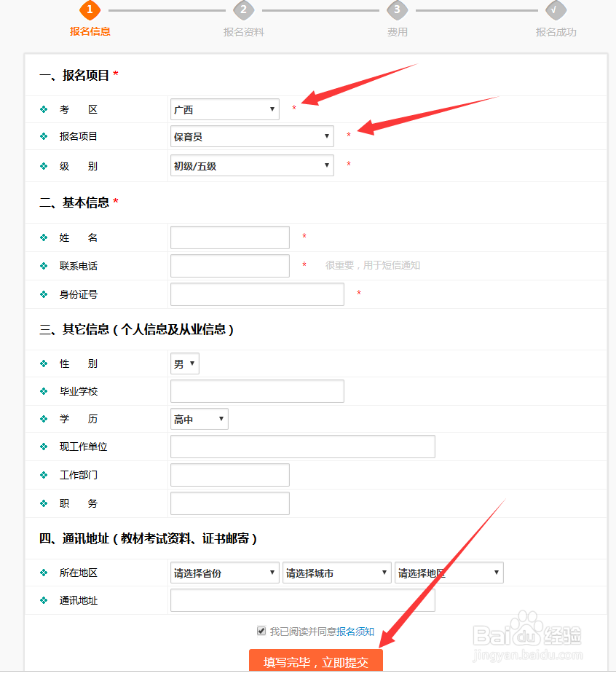Viewport: 616px width, 676px height.
Task: Click the step 3 费用 circle icon
Action: click(398, 11)
